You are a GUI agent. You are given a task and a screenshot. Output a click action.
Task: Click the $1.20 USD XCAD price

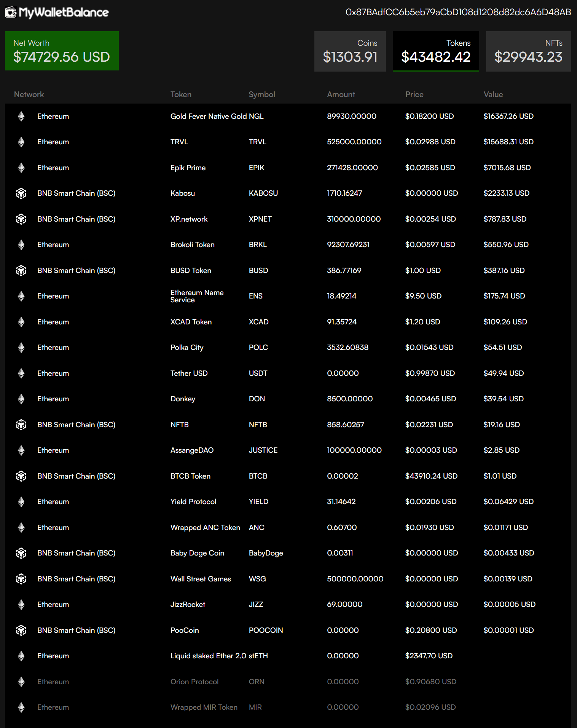point(423,322)
